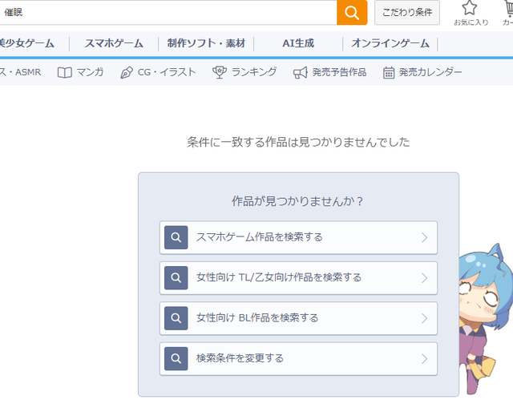Click the 条件に一致する作品は見つかりませんでした message
513x420 pixels.
click(x=298, y=143)
